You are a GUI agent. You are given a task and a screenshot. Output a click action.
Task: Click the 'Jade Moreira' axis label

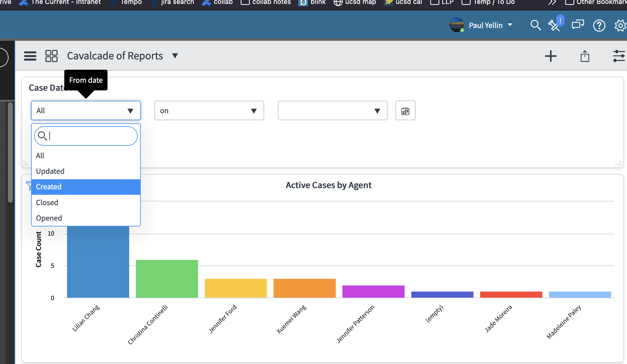point(498,318)
